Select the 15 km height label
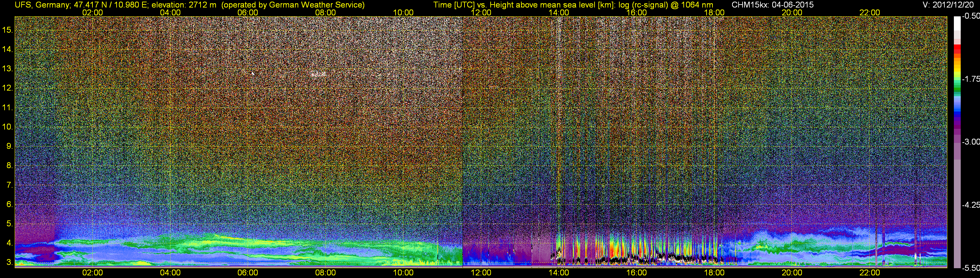The height and width of the screenshot is (278, 980). click(x=7, y=30)
